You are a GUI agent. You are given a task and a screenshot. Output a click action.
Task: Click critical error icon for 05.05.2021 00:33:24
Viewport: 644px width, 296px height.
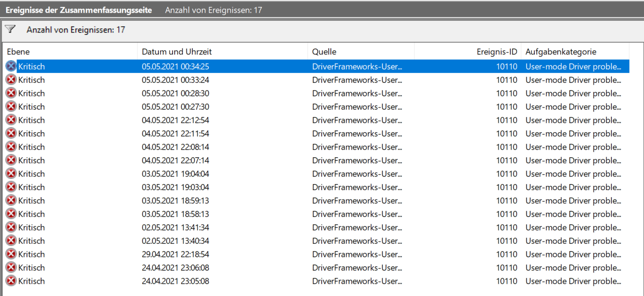11,80
